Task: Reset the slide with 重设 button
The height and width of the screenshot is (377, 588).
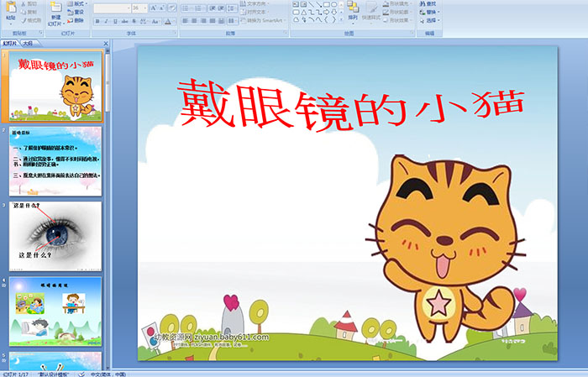Action: (x=76, y=13)
